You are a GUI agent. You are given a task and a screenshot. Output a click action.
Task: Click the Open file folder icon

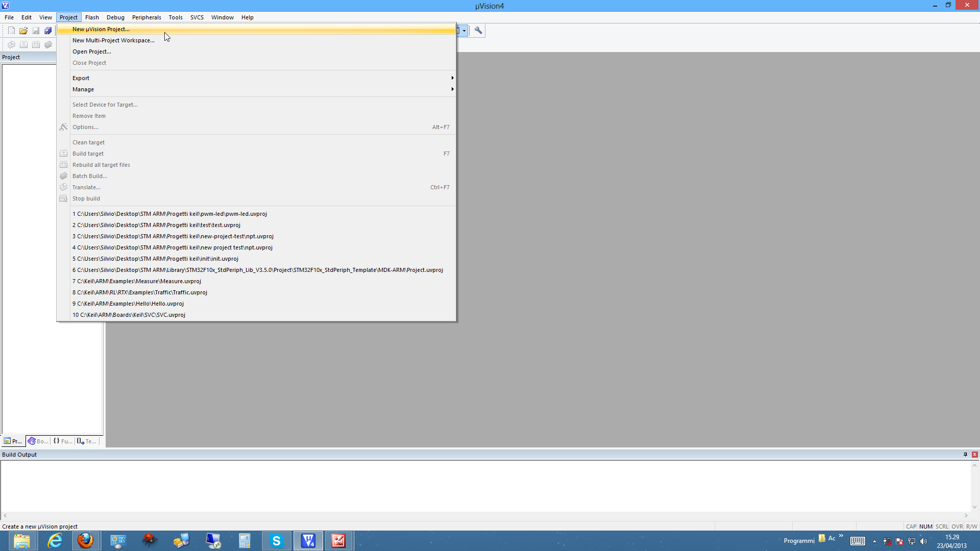click(x=23, y=31)
